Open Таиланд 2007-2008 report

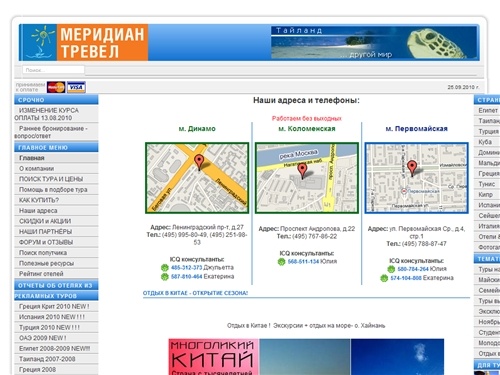point(56,359)
